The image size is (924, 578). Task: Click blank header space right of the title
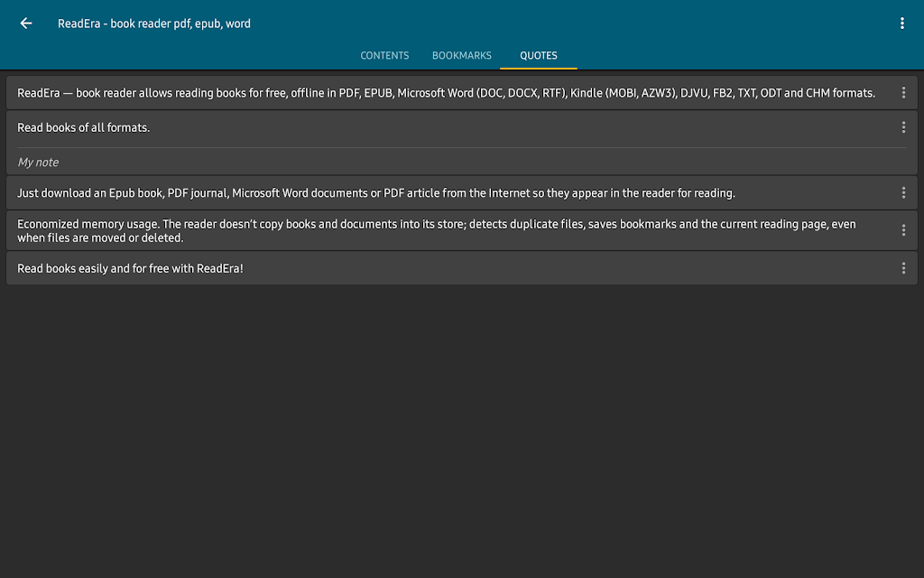coord(577,23)
